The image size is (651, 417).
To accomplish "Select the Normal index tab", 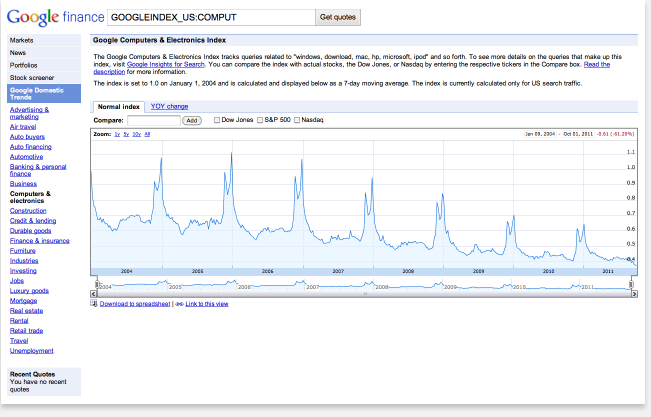I will tap(118, 106).
